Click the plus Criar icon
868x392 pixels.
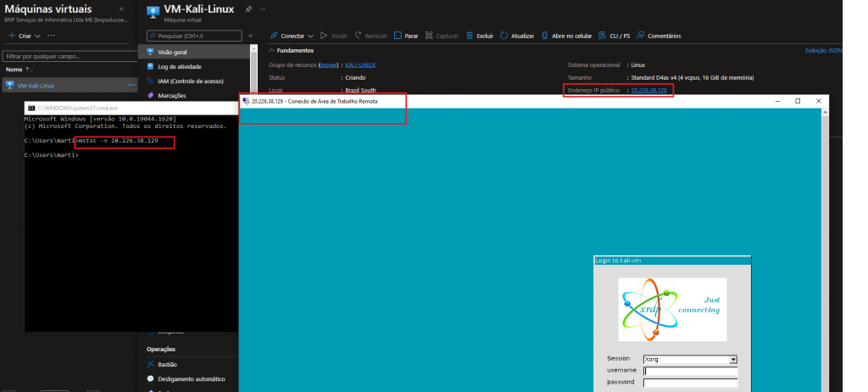[11, 36]
